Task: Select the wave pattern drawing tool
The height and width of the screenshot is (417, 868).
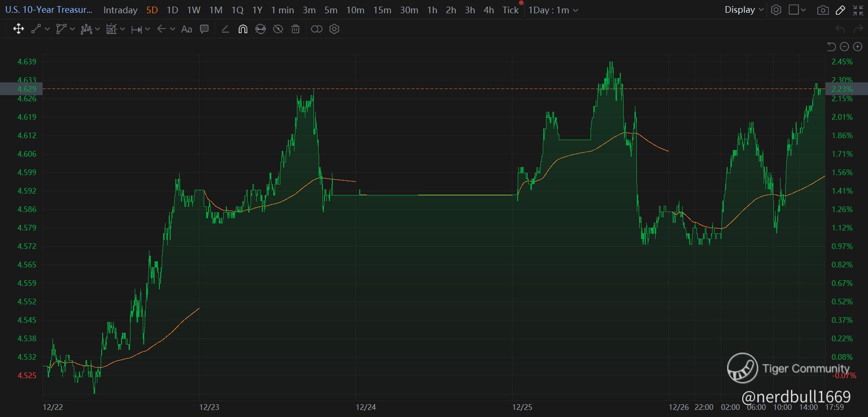Action: 86,29
